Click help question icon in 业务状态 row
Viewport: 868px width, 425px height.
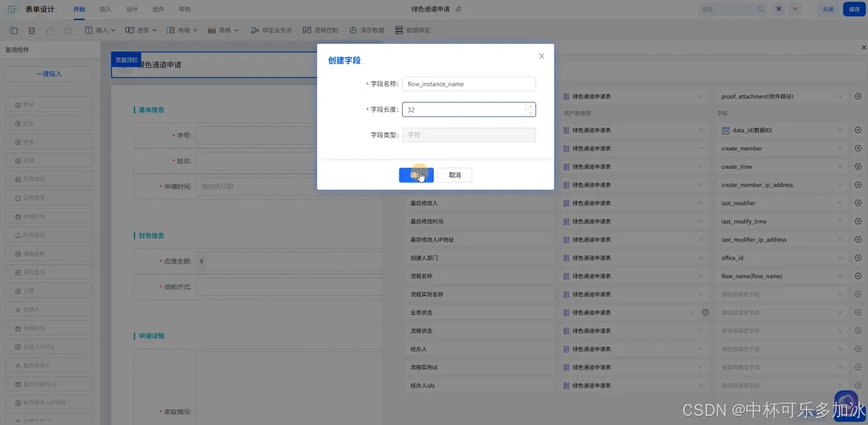tap(705, 312)
